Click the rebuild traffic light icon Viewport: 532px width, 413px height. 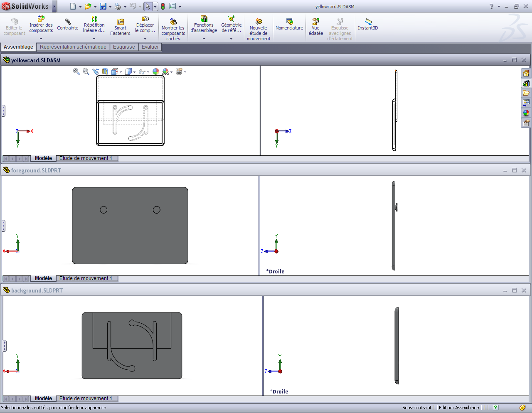coord(163,6)
